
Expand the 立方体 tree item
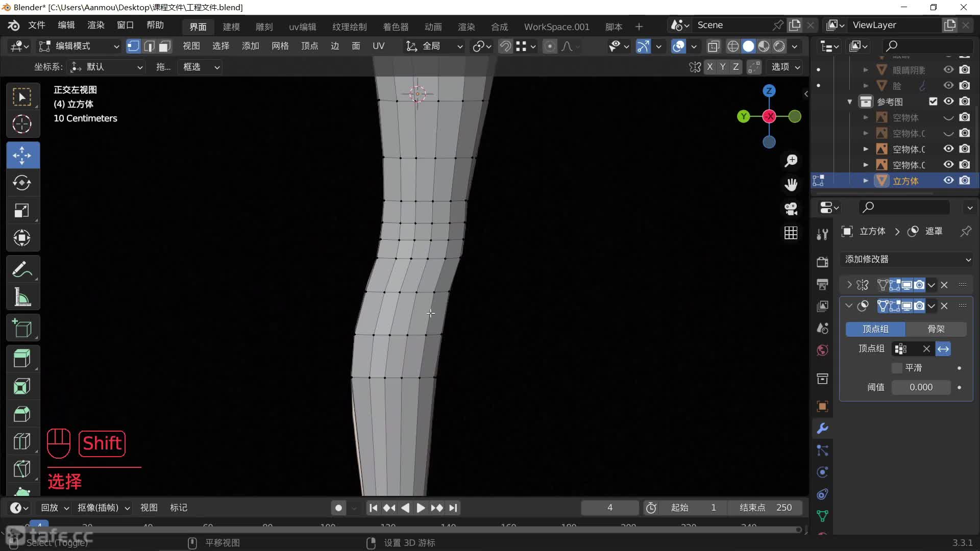866,181
